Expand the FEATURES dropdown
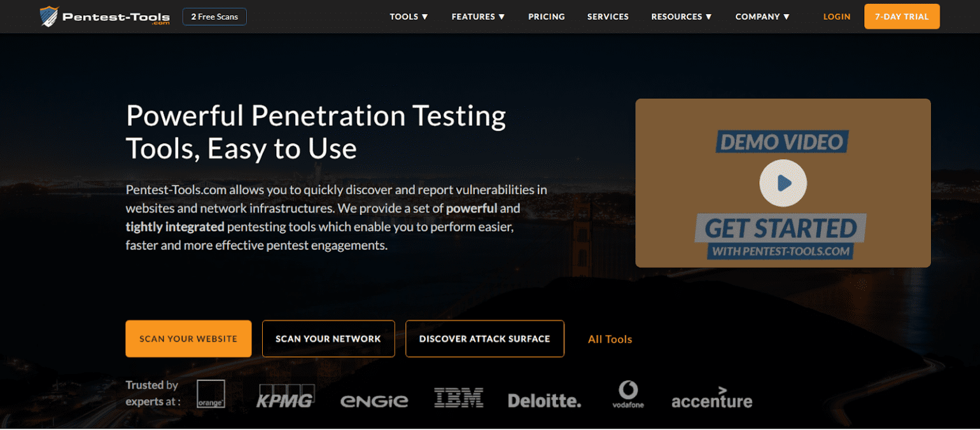Viewport: 980px width, 430px height. [478, 17]
